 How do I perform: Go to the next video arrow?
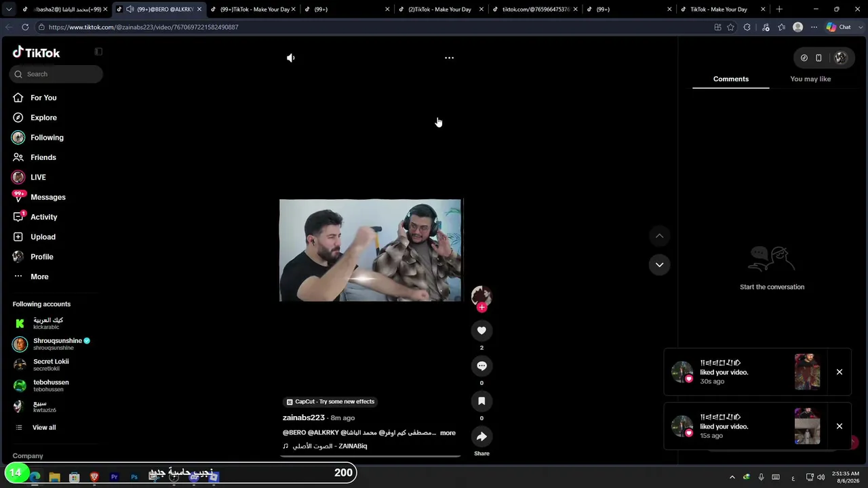pos(659,265)
